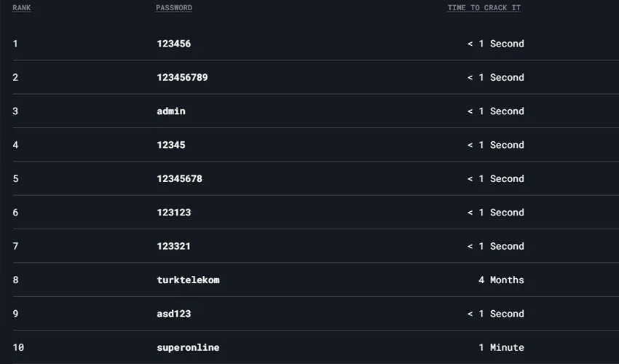Click rank number 8
The height and width of the screenshot is (364, 619).
pyautogui.click(x=15, y=280)
